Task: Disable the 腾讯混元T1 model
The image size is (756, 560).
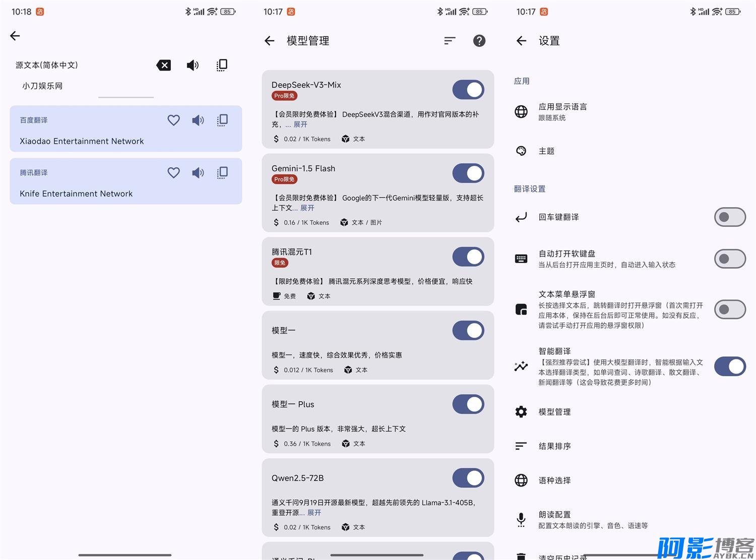Action: point(468,257)
